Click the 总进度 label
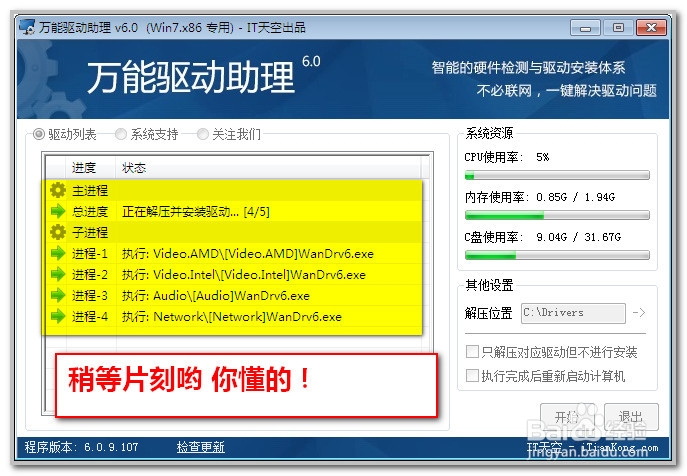Screen dimensions: 687x476 (90, 212)
